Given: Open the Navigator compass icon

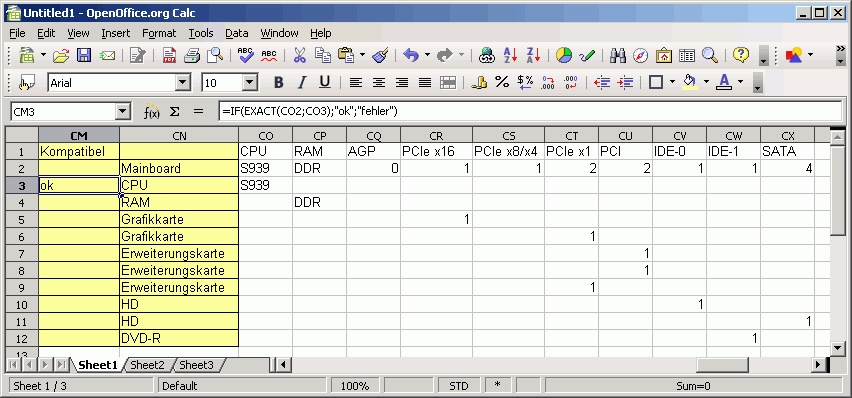Looking at the screenshot, I should [641, 55].
